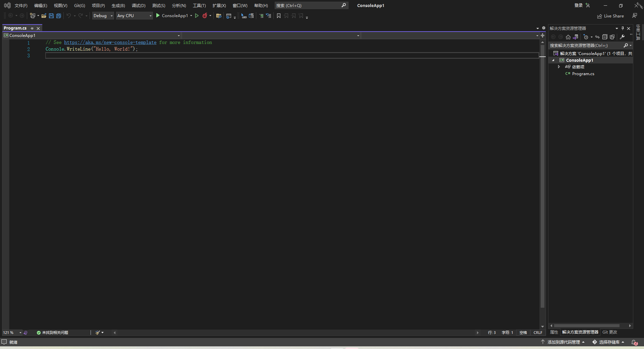Switch to the Git 更改 tab
The width and height of the screenshot is (644, 349).
click(x=610, y=332)
